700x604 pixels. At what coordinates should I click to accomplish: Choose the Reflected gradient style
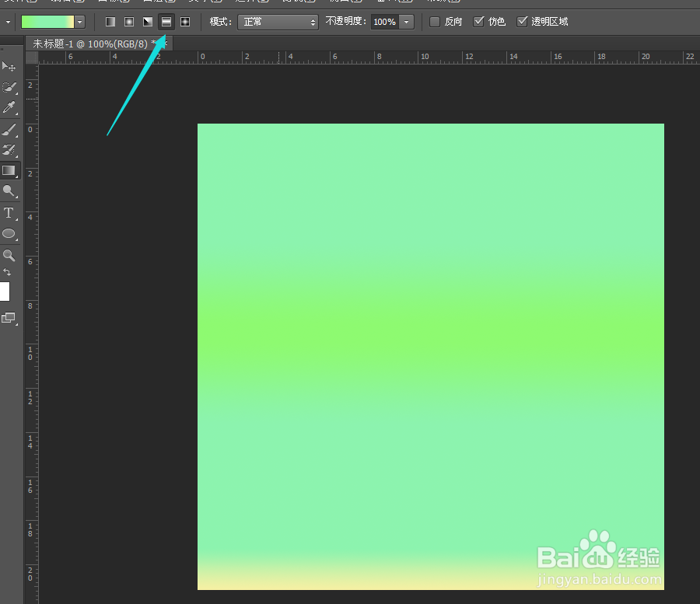(166, 22)
